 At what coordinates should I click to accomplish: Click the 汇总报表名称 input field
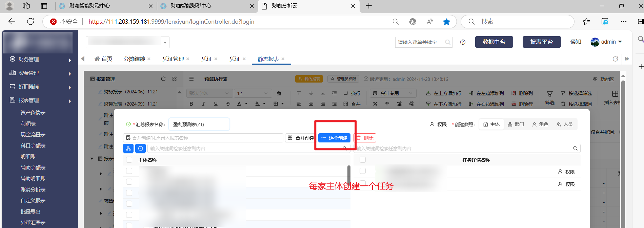tap(199, 124)
